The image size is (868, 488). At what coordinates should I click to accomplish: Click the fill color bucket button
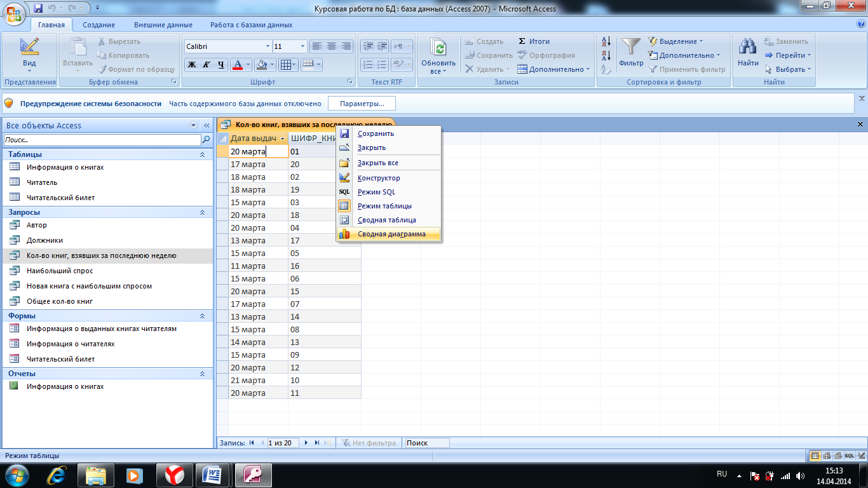tap(261, 65)
